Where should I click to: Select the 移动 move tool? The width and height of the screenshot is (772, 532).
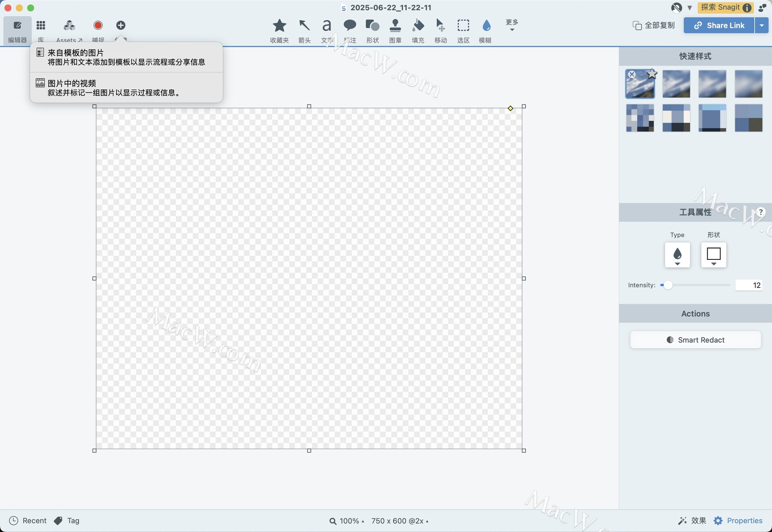[x=441, y=31]
